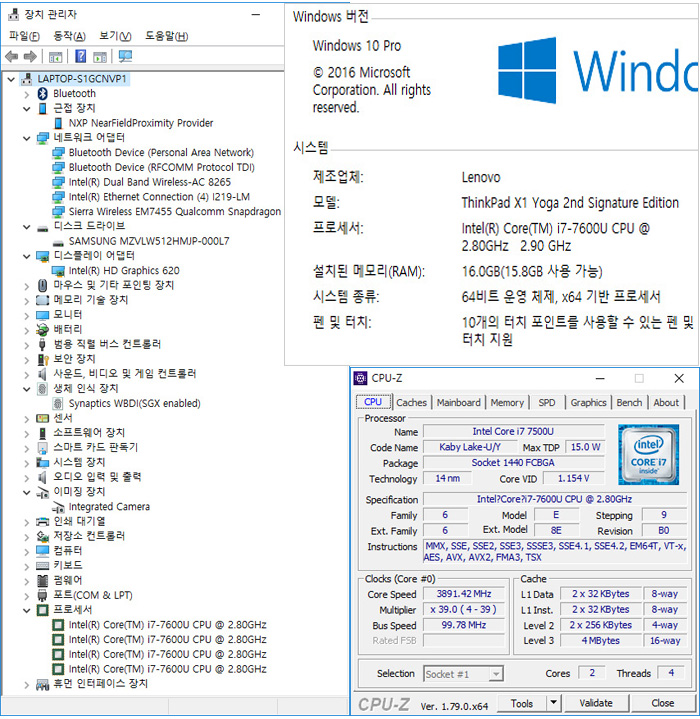This screenshot has width=700, height=719.
Task: Open the 도움말(H) menu
Action: 166,36
